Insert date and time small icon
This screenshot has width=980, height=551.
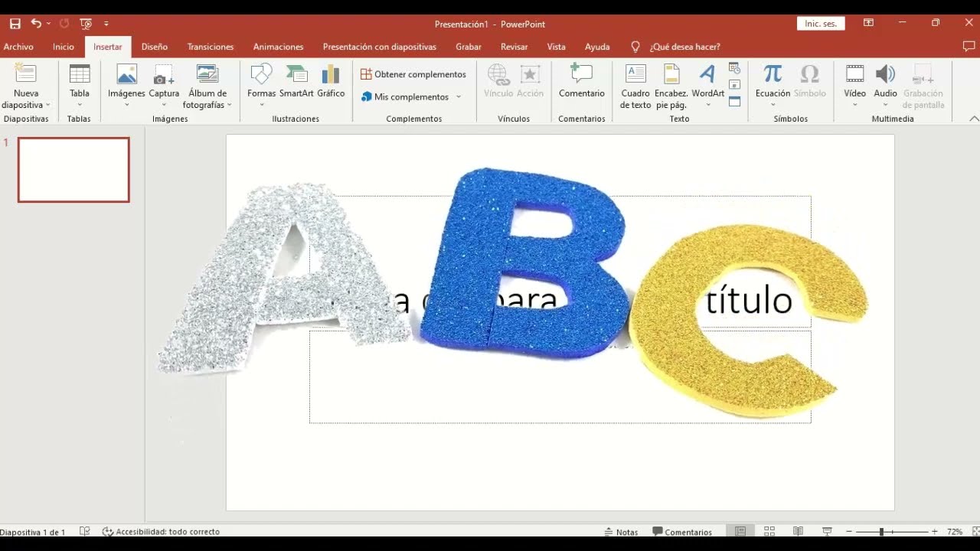coord(734,68)
